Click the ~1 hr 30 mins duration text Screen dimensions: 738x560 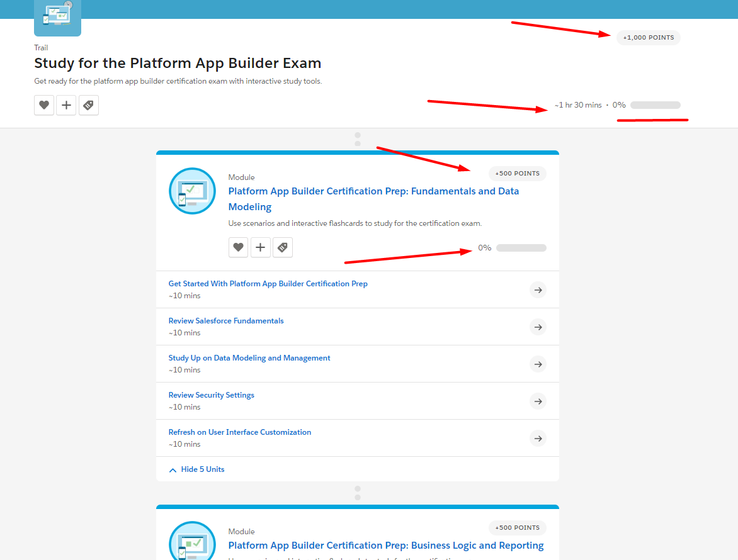click(x=578, y=105)
